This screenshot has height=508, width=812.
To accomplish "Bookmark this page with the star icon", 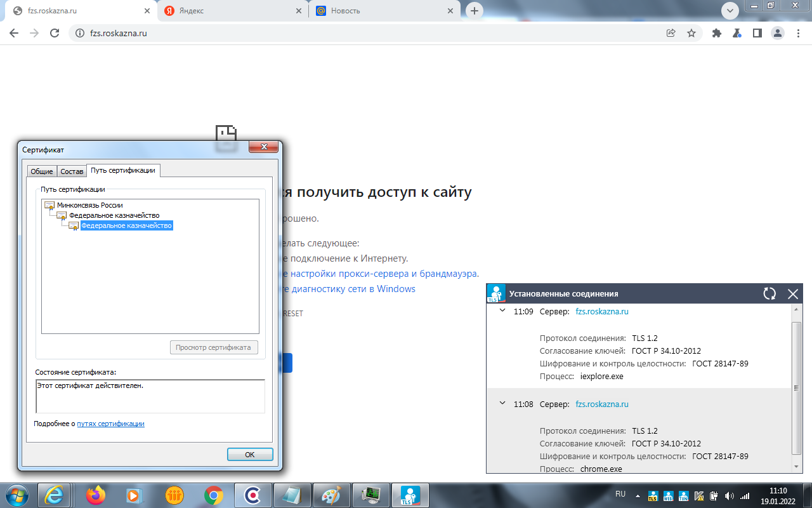I will coord(691,33).
